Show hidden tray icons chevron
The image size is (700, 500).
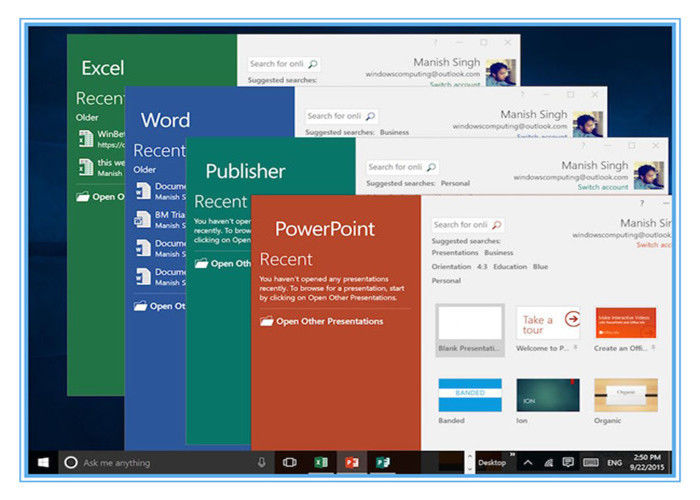pyautogui.click(x=528, y=462)
